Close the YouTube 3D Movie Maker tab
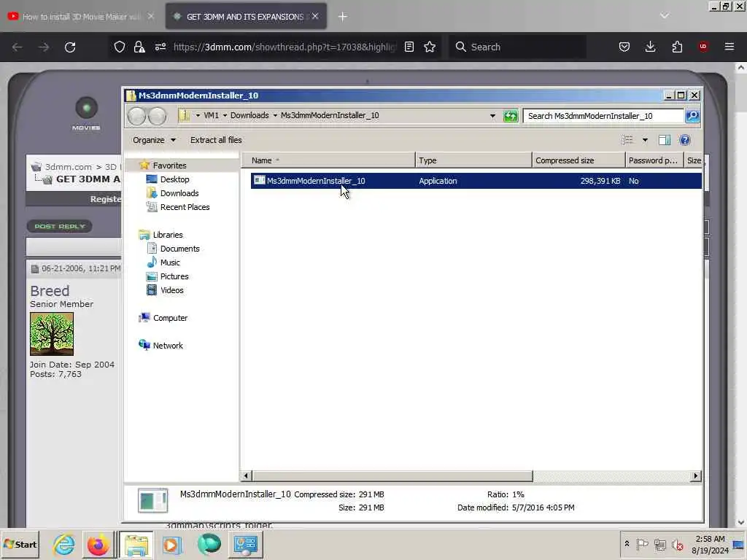Image resolution: width=747 pixels, height=560 pixels. (151, 16)
